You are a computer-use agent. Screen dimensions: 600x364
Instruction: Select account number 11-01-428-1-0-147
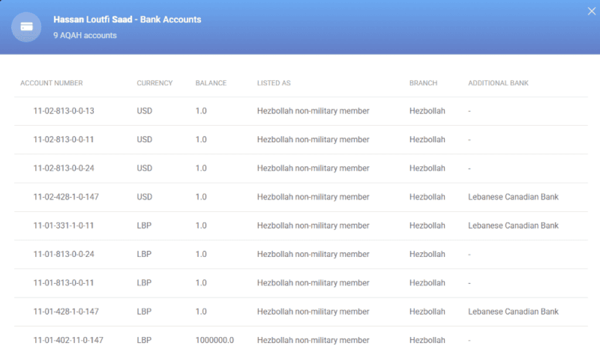[x=66, y=312]
